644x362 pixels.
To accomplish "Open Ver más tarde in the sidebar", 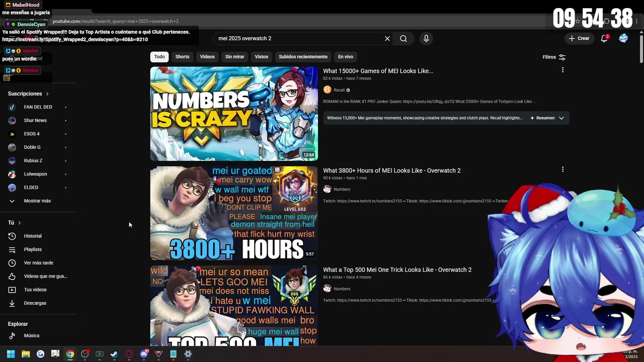I will tap(39, 263).
